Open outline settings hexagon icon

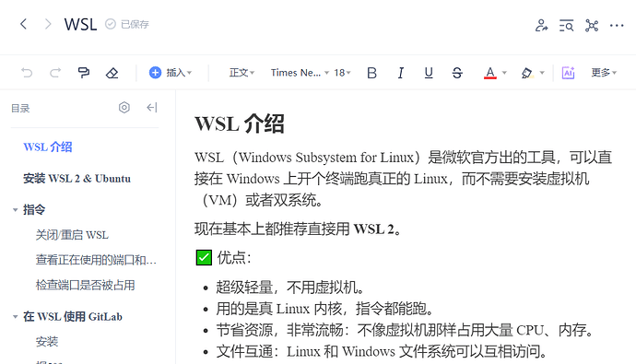(x=124, y=108)
